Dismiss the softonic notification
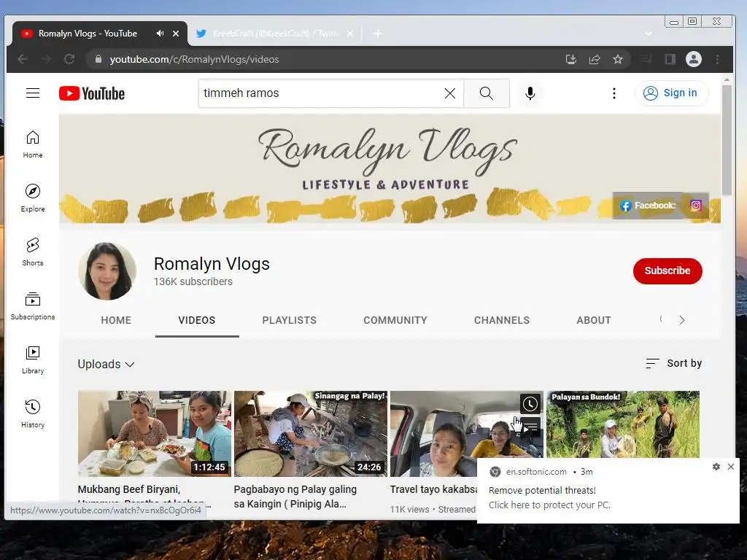Image resolution: width=747 pixels, height=560 pixels. click(731, 467)
